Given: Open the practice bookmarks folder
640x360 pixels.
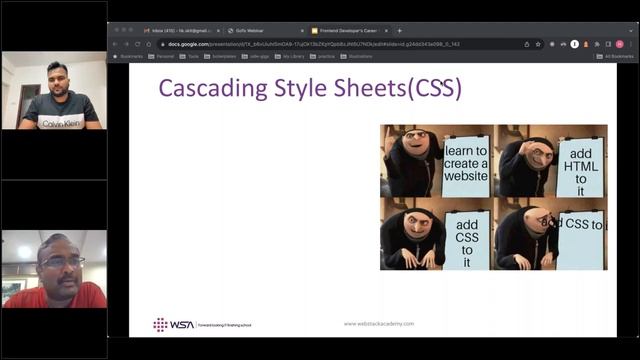Looking at the screenshot, I should 322,56.
